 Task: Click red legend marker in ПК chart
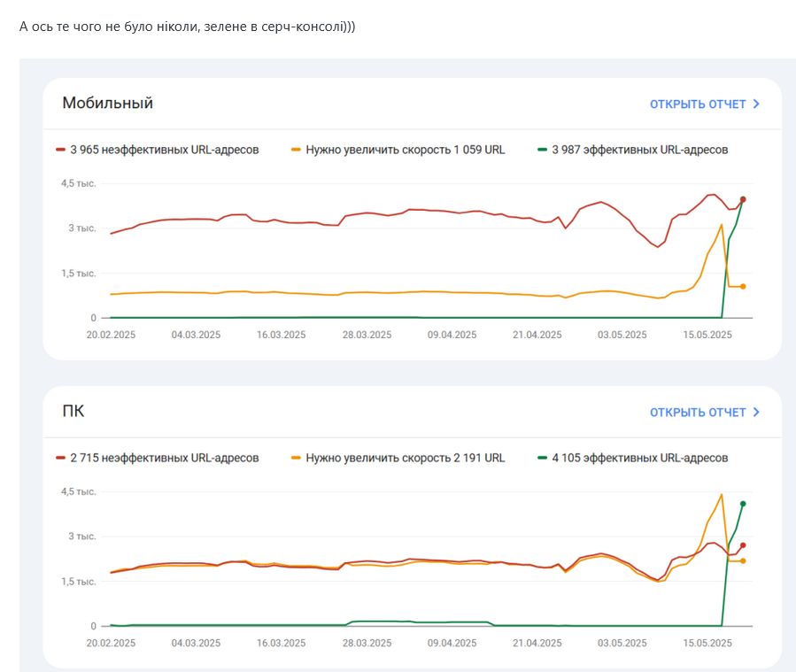(60, 459)
